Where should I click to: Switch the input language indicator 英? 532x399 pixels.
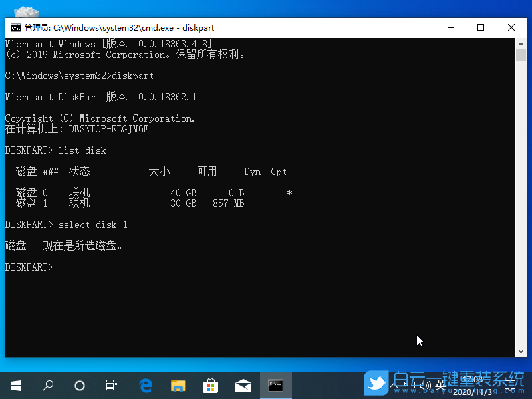440,386
